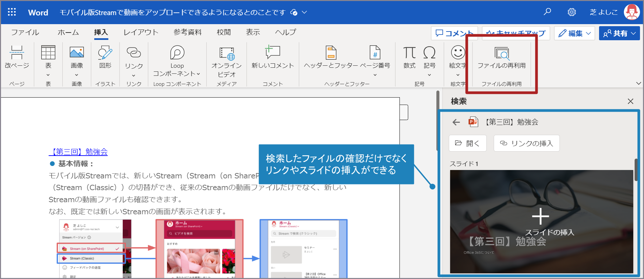Screen dimensions: 644x279
Task: Select the 挿入 tab
Action: pos(101,32)
